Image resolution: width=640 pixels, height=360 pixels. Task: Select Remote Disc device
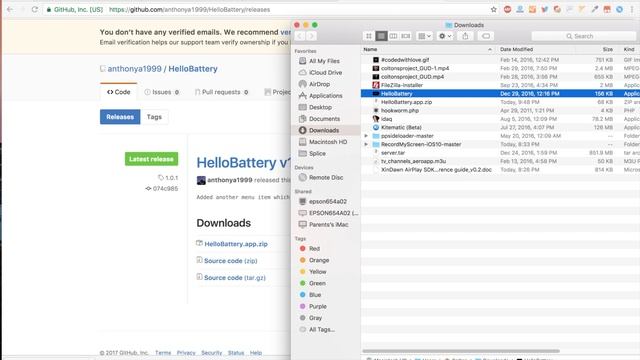[326, 178]
